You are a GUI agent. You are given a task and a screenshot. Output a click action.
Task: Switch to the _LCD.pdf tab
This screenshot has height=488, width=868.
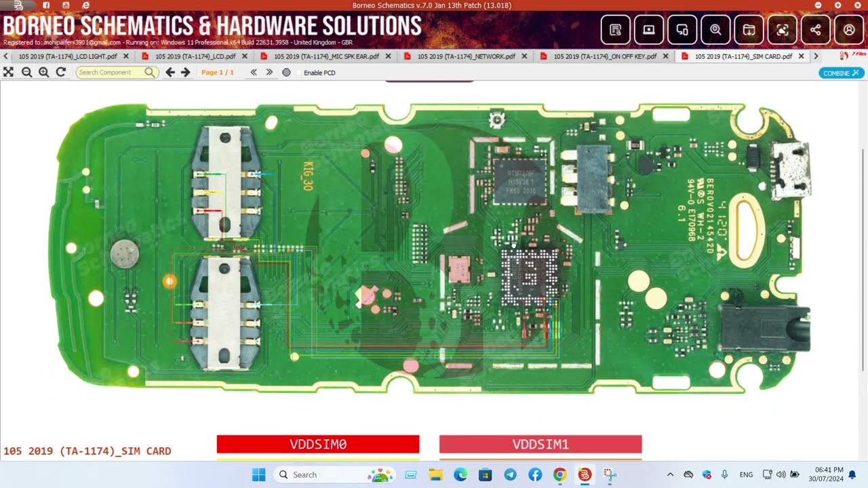195,56
